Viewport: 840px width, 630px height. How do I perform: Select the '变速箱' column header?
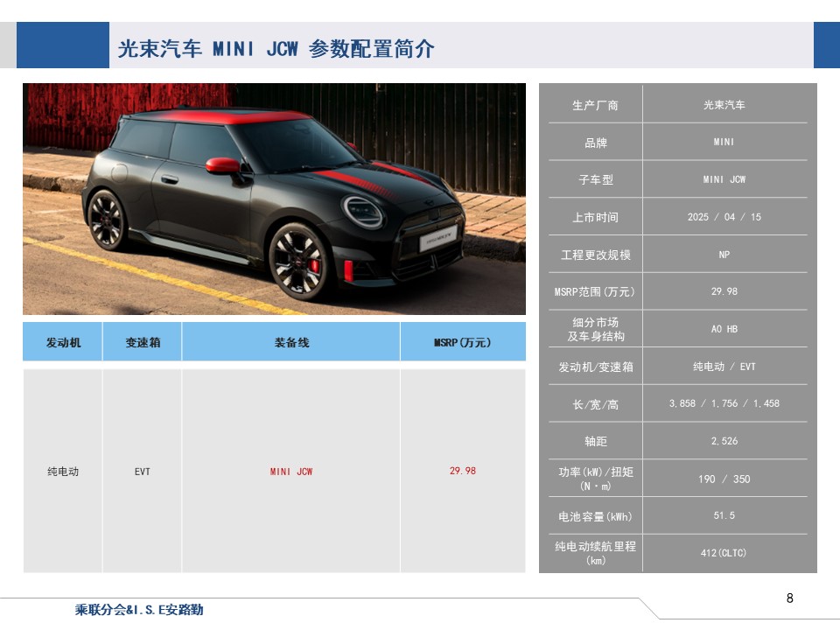tap(143, 342)
